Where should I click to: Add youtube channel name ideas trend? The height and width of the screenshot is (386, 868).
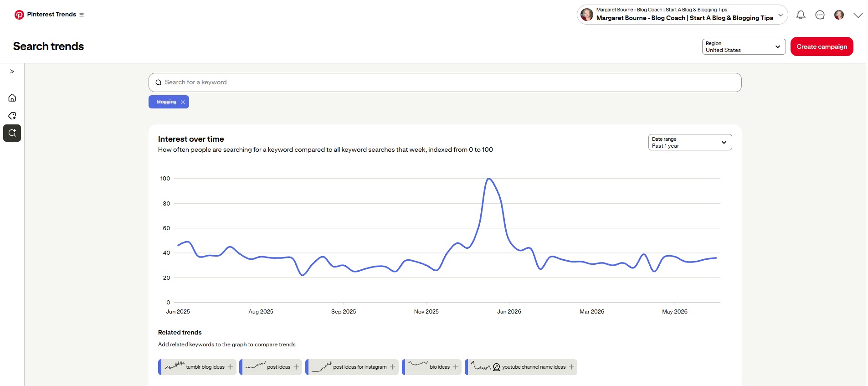[521, 367]
